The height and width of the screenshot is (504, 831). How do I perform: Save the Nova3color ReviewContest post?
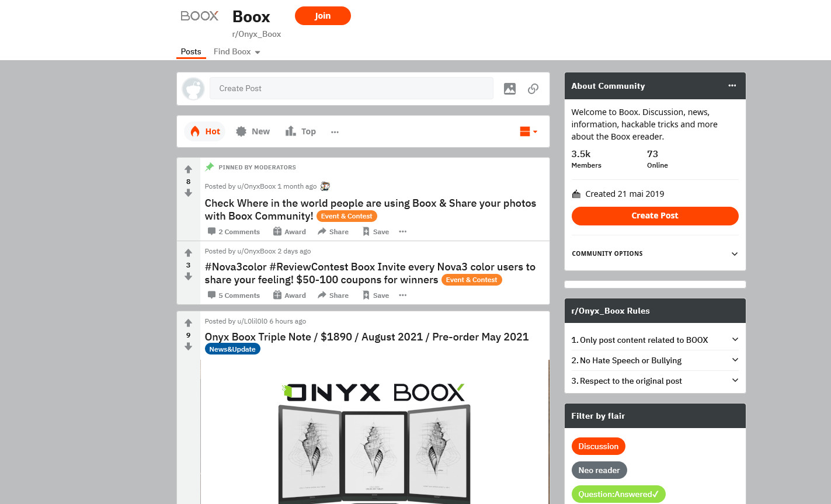(375, 296)
